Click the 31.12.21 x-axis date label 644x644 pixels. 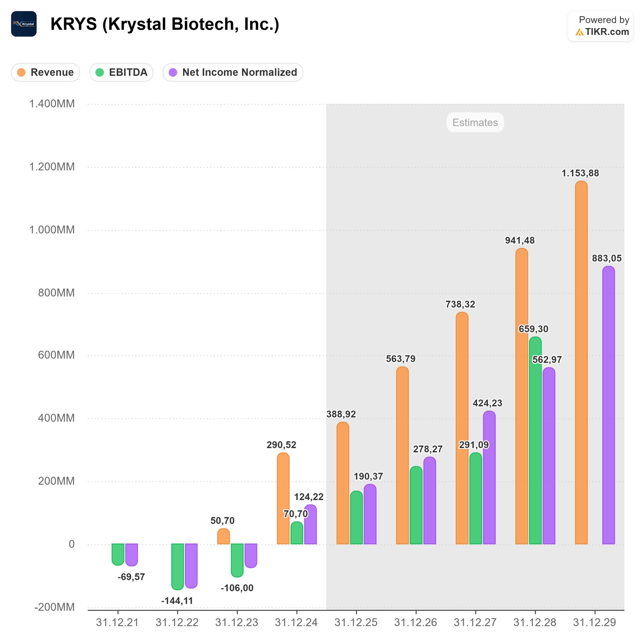117,623
